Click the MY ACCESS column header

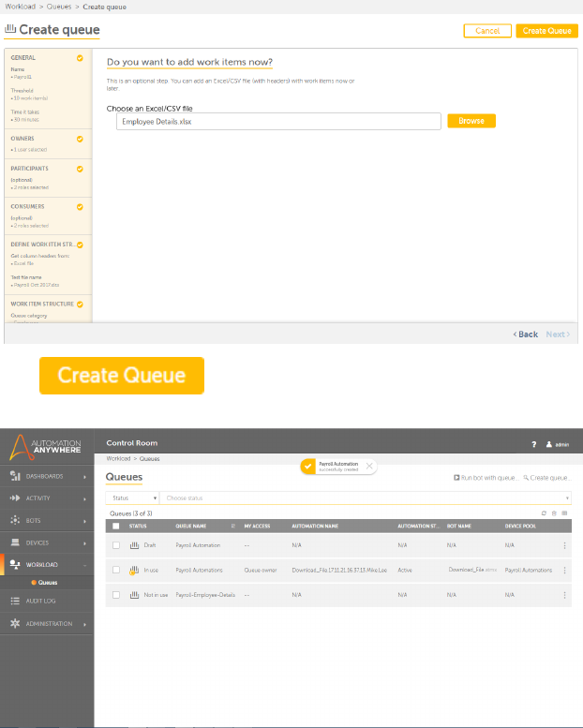257,526
